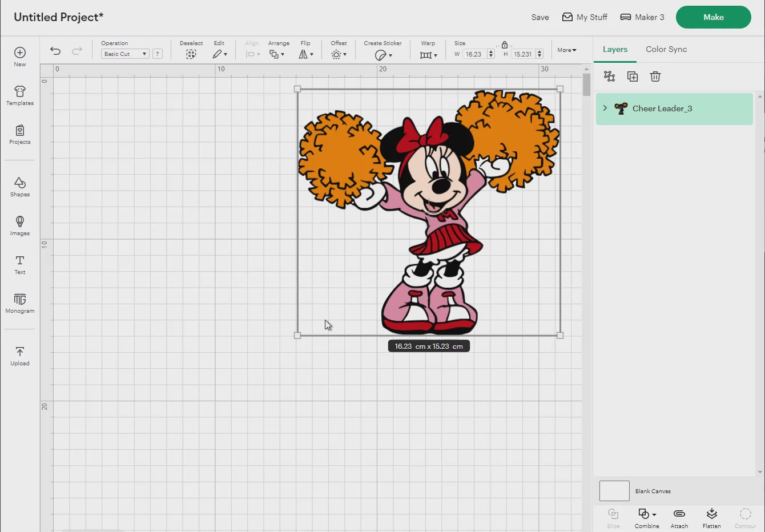Open the Shapes tool
The image size is (765, 532).
(x=20, y=187)
